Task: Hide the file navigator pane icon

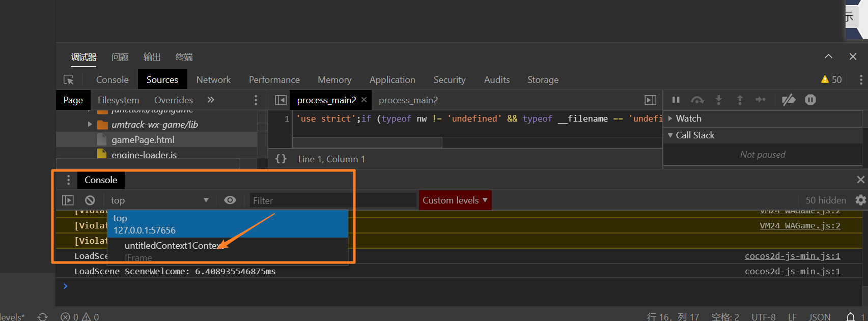Action: (x=281, y=100)
